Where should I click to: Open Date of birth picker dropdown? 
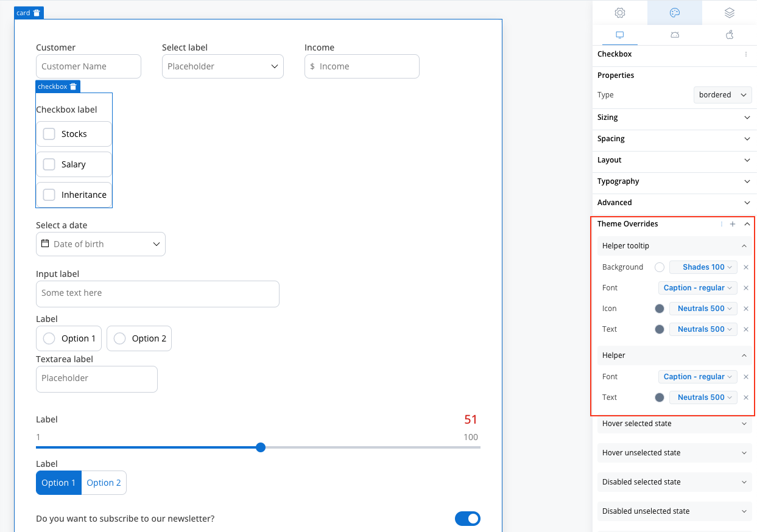pyautogui.click(x=100, y=244)
